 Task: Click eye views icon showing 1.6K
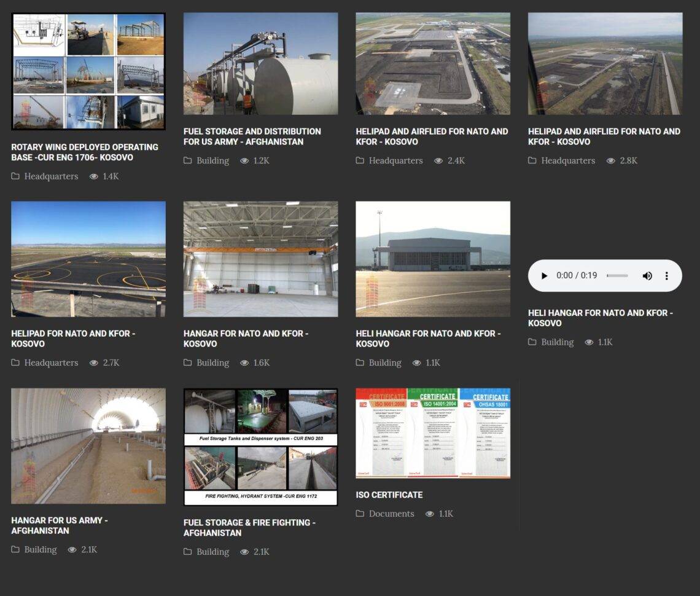click(x=244, y=363)
